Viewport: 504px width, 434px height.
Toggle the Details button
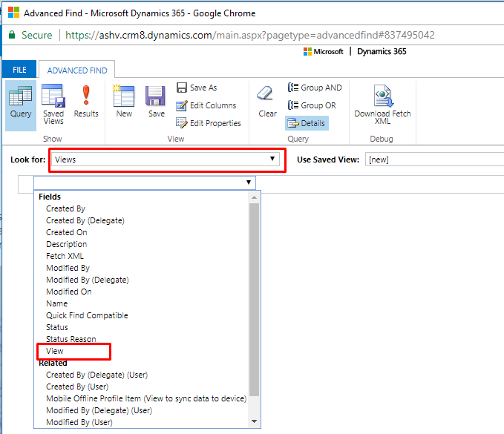307,123
